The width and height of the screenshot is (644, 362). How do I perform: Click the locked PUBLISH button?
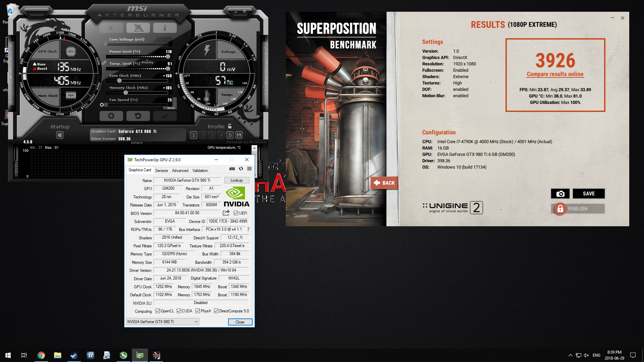pos(578,209)
